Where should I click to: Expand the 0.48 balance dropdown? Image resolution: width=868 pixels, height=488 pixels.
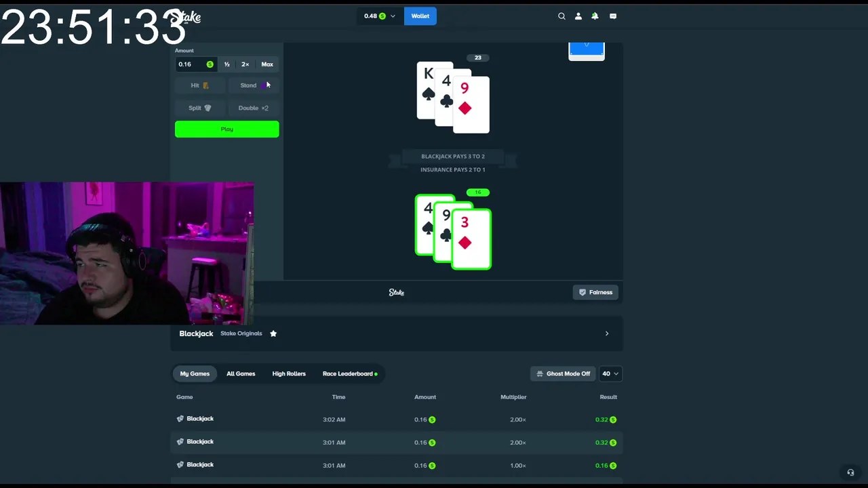pos(379,16)
